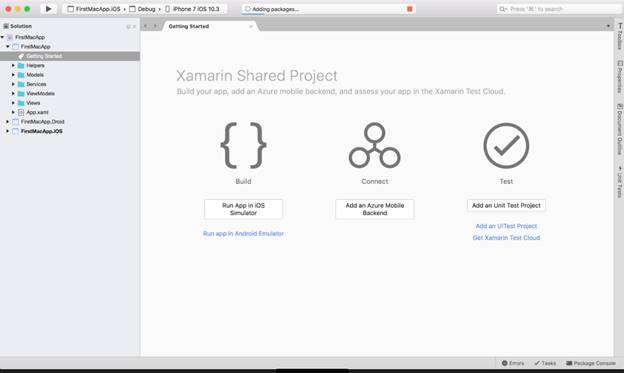The image size is (624, 373).
Task: Expand the FirstMacApp.iOS project
Action: pyautogui.click(x=8, y=131)
